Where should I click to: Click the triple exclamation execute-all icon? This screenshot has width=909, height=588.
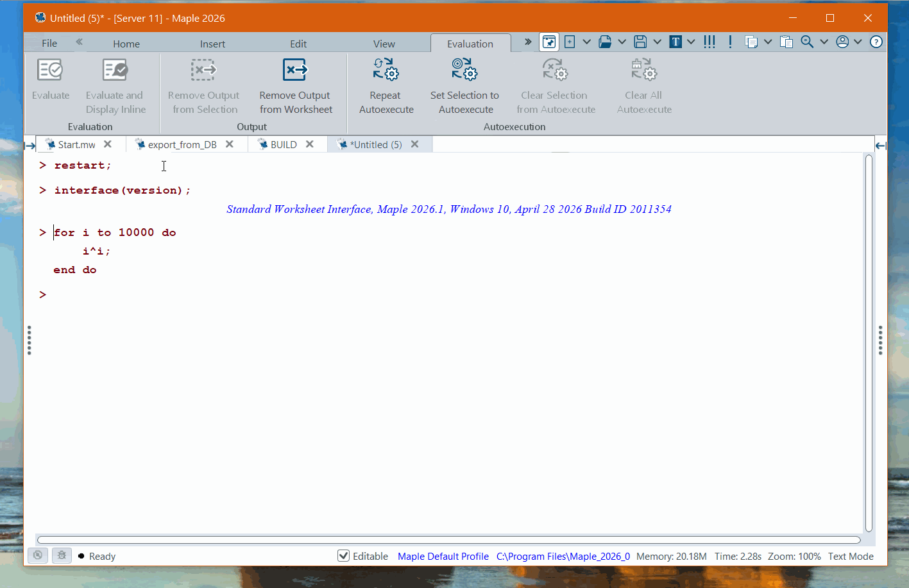[x=709, y=42]
